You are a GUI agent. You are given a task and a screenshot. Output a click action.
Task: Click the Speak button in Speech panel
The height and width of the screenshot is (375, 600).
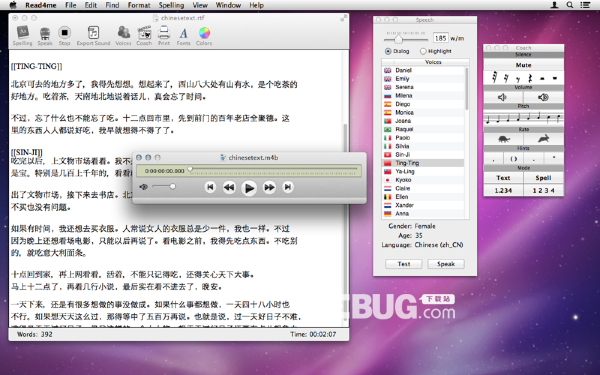click(x=446, y=264)
